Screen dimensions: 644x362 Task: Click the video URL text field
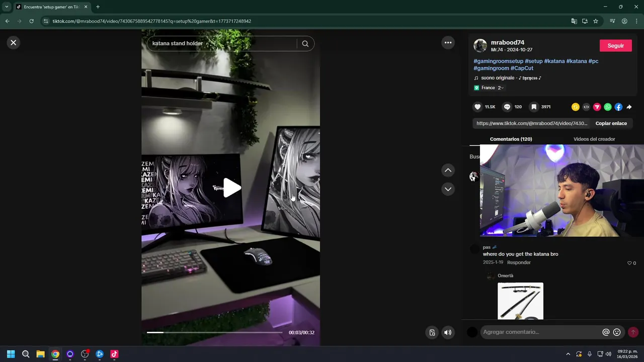531,123
